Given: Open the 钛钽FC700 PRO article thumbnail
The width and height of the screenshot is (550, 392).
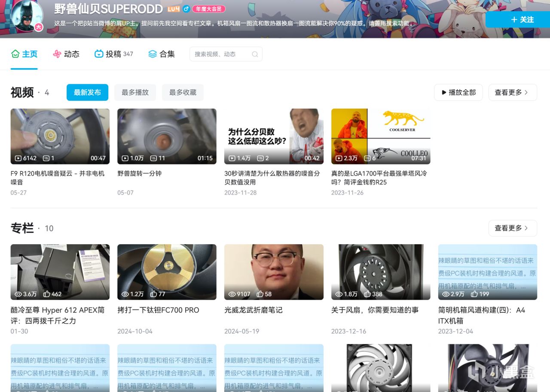Looking at the screenshot, I should point(167,272).
